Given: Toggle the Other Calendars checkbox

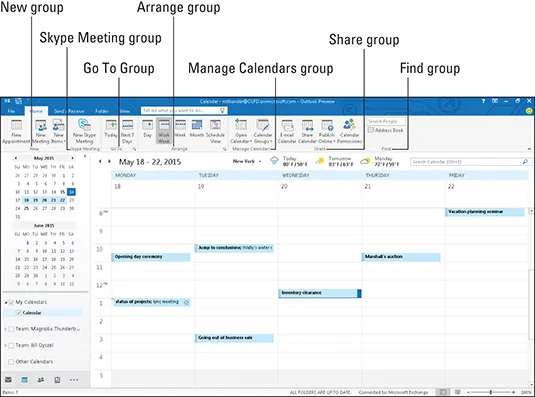Looking at the screenshot, I should click(x=11, y=362).
